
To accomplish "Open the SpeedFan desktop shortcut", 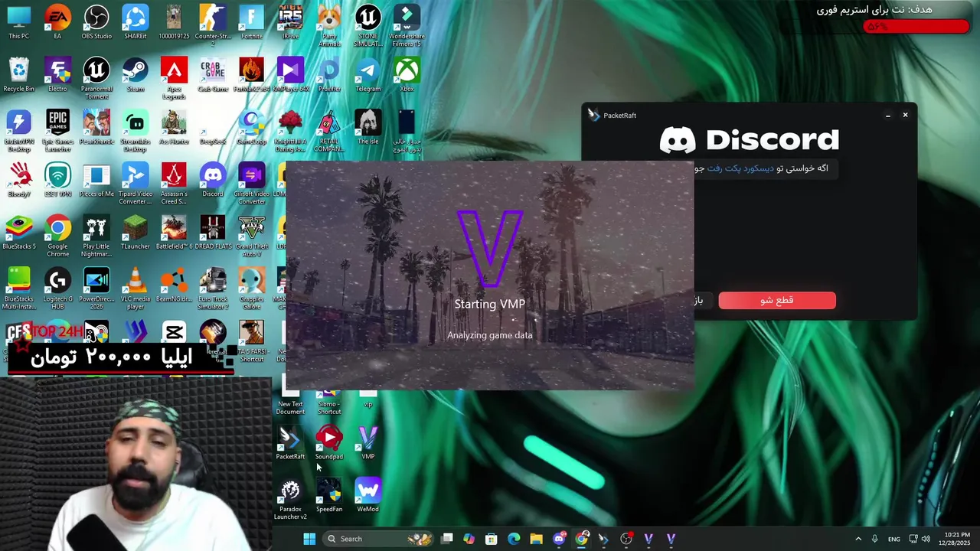I will pyautogui.click(x=329, y=495).
